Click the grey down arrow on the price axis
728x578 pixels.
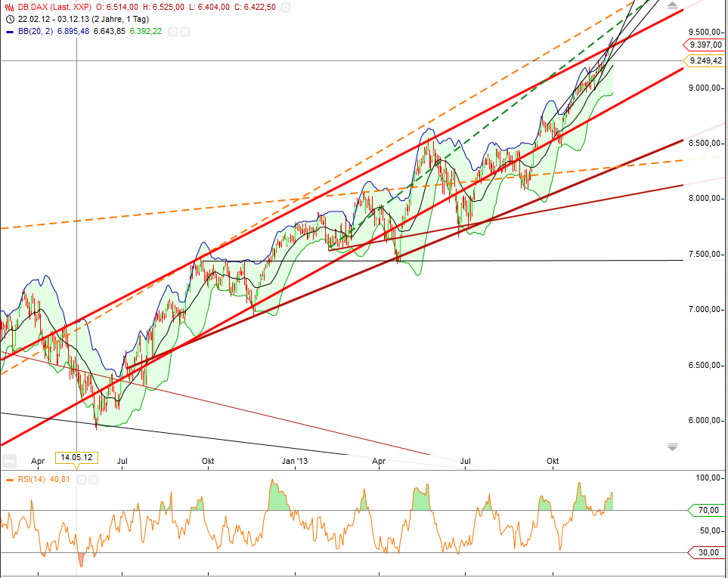tap(672, 446)
